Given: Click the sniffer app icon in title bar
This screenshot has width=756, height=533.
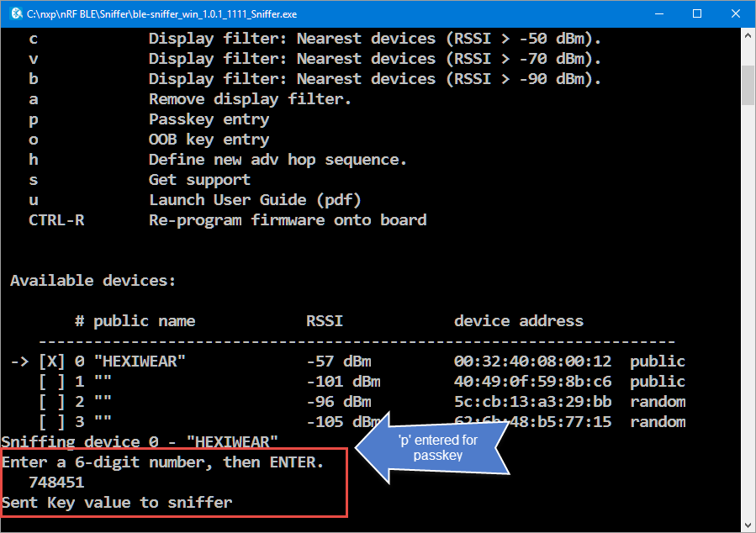Looking at the screenshot, I should pyautogui.click(x=15, y=14).
